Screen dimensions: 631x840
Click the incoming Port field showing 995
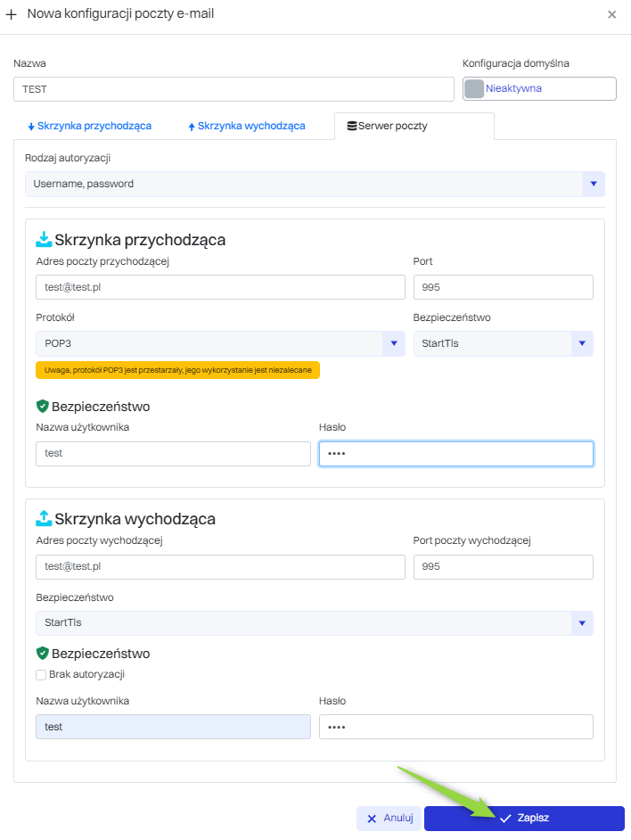tap(503, 287)
